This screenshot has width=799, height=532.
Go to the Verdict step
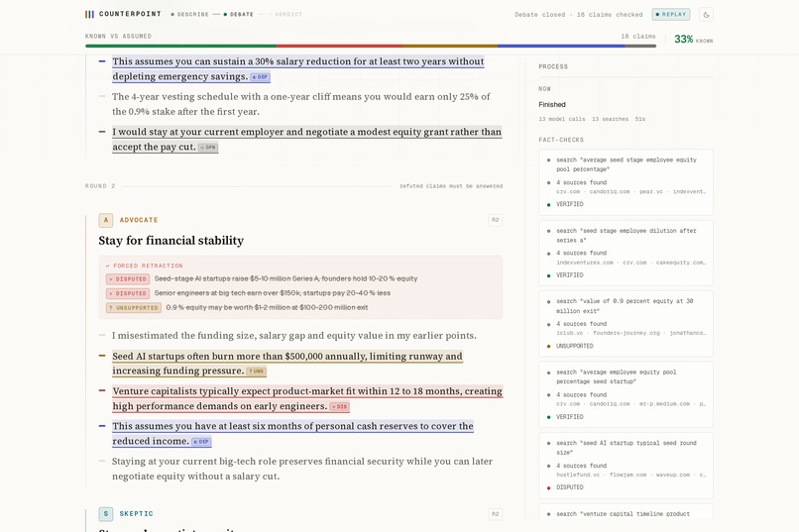tap(285, 14)
